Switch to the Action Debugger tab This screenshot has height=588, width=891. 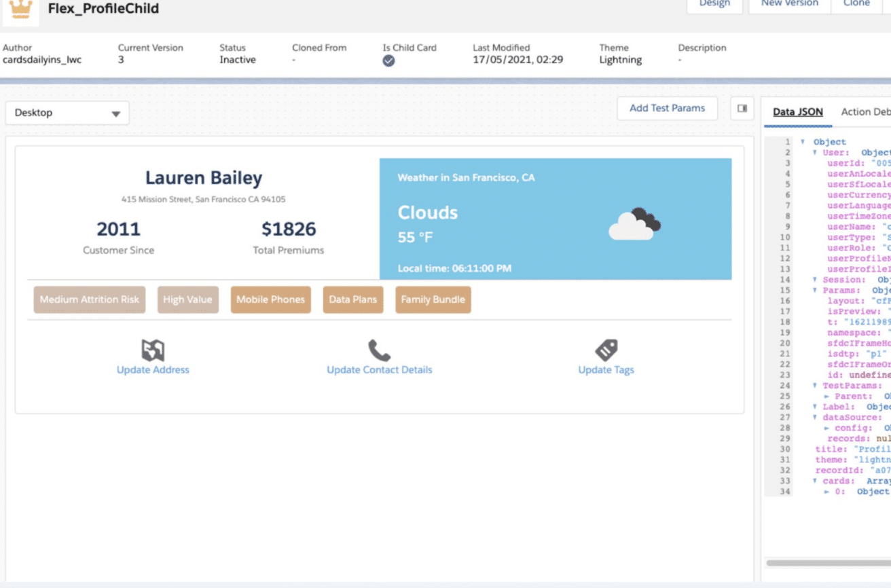pos(865,112)
